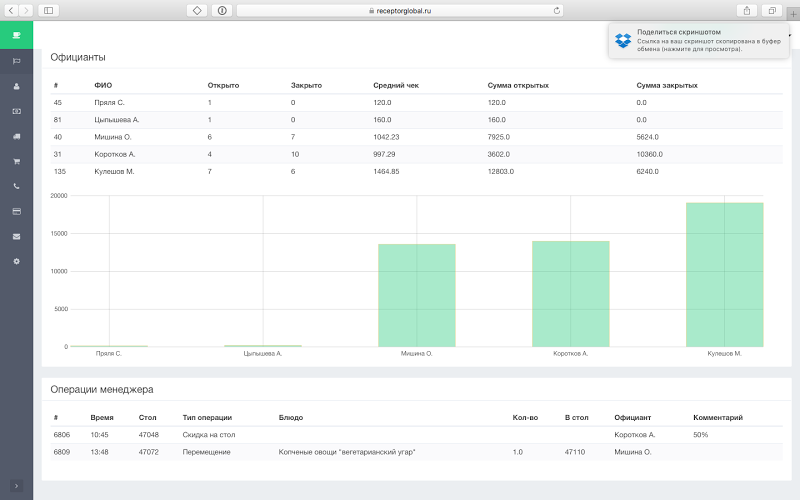Click operation number 6806
The image size is (800, 500).
[62, 435]
